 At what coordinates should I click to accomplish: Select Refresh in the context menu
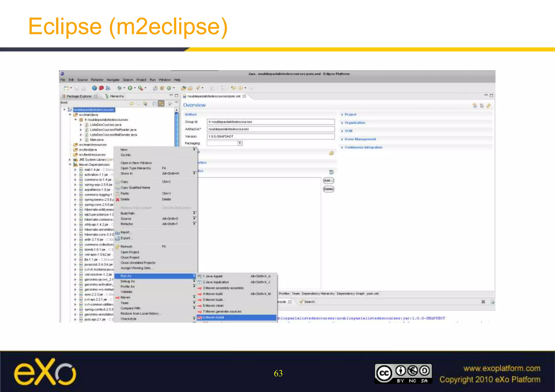[155, 247]
